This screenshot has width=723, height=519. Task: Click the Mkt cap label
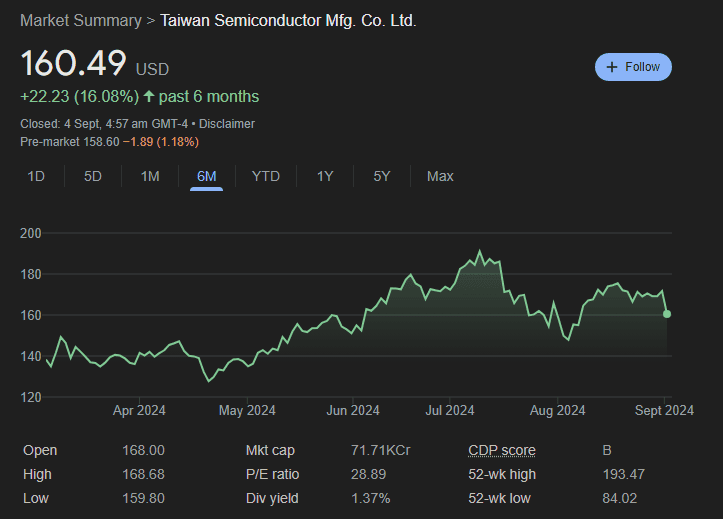270,450
